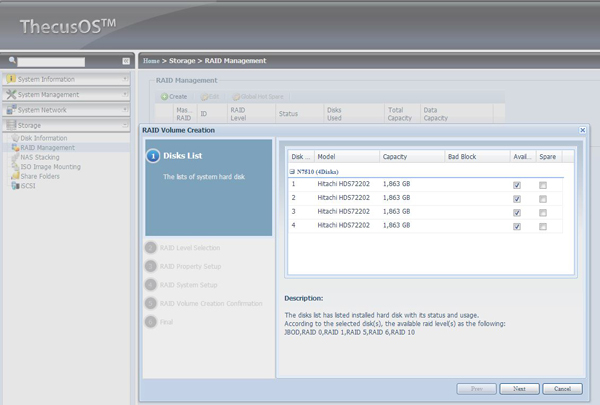
Task: Click the Next button
Action: 519,388
